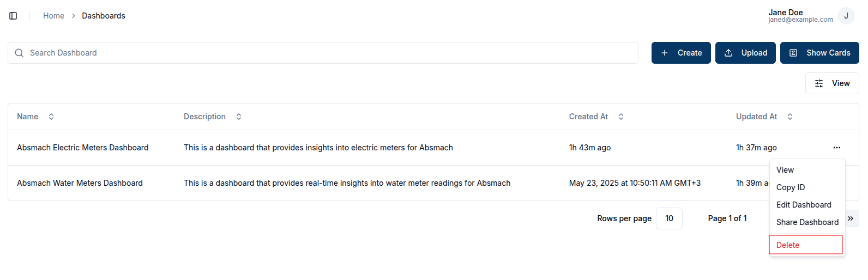The width and height of the screenshot is (868, 280).
Task: Sort by Description column arrows
Action: [x=239, y=117]
